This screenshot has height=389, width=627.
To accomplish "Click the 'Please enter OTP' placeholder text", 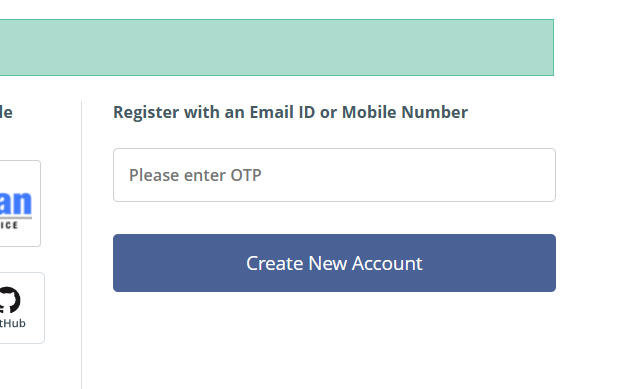I will [195, 175].
